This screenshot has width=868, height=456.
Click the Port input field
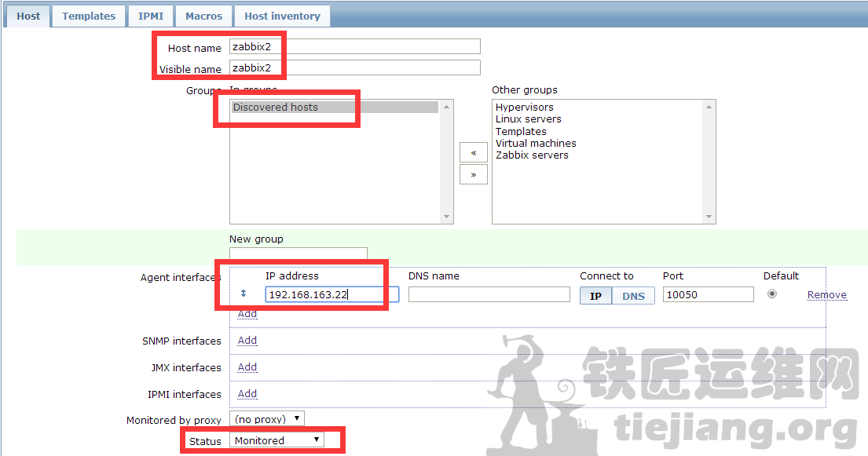click(708, 294)
